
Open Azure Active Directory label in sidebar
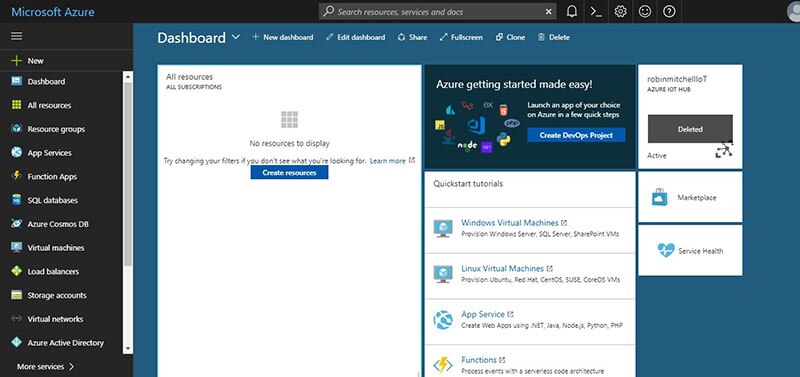coord(66,343)
